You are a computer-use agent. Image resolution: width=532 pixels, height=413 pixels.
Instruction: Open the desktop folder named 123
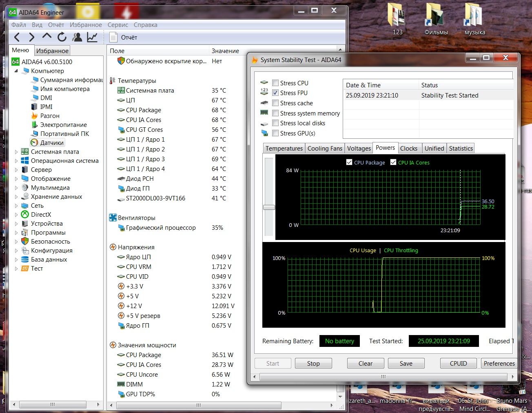pyautogui.click(x=397, y=19)
